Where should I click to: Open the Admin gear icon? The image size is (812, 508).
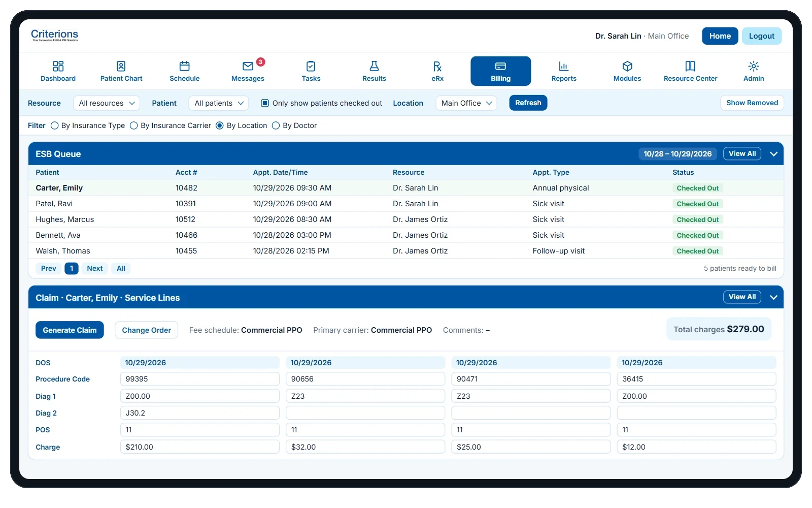coord(754,66)
